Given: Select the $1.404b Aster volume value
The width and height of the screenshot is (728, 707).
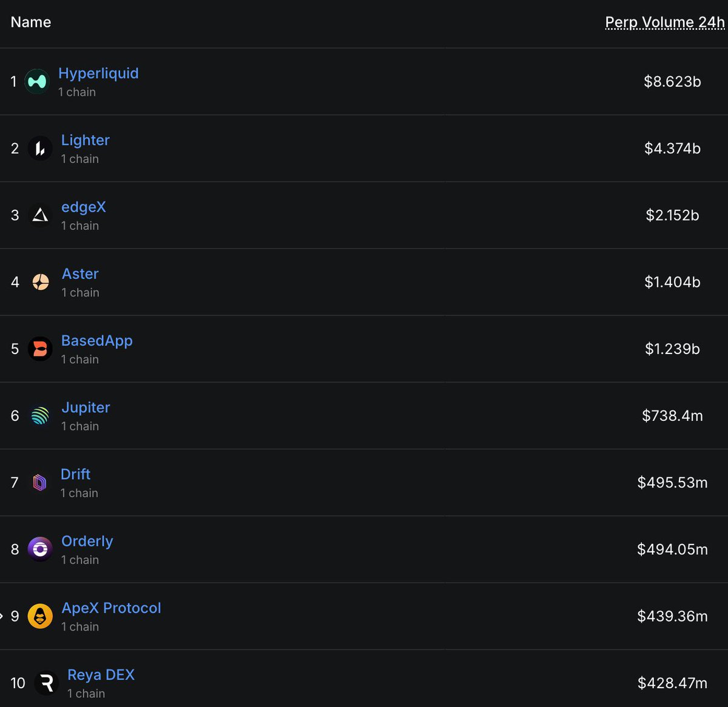Looking at the screenshot, I should (672, 282).
